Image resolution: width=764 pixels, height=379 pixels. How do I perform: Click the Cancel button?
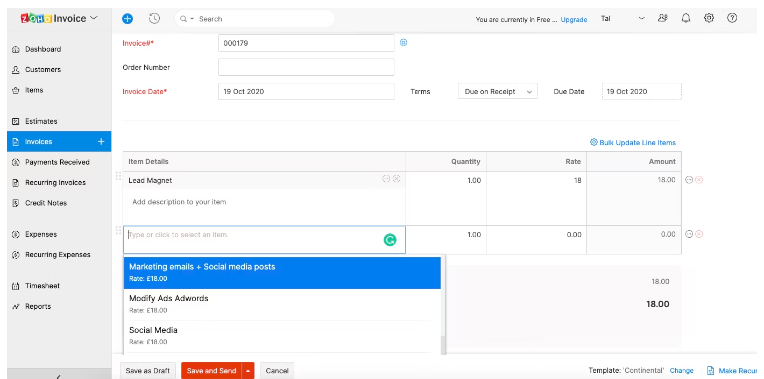pos(277,371)
